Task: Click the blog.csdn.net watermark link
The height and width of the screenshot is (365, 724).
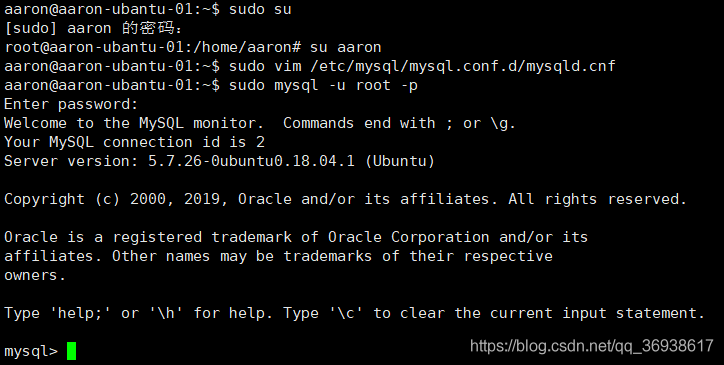Action: tap(592, 346)
